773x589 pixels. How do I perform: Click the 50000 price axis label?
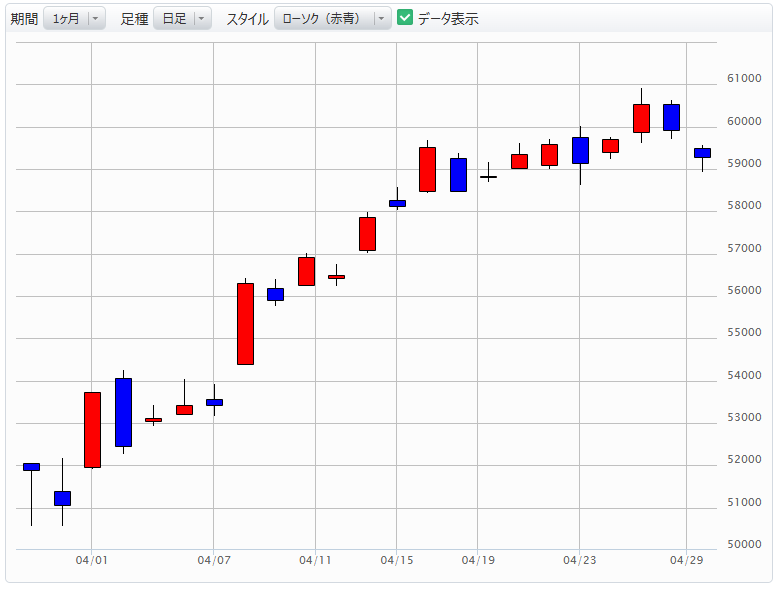tap(744, 545)
